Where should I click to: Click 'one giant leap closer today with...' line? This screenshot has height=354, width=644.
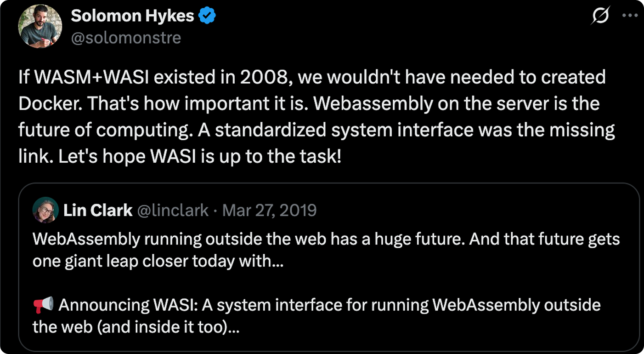[158, 261]
